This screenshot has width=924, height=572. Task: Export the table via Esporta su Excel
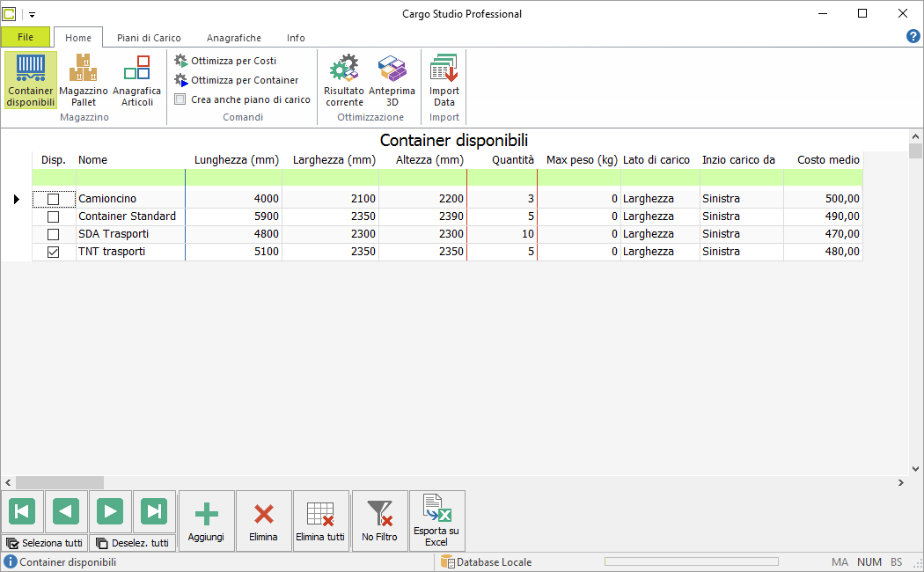point(436,521)
